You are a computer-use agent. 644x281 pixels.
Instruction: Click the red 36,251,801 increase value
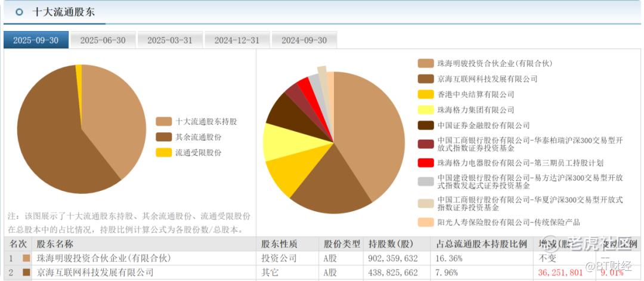[x=560, y=273]
